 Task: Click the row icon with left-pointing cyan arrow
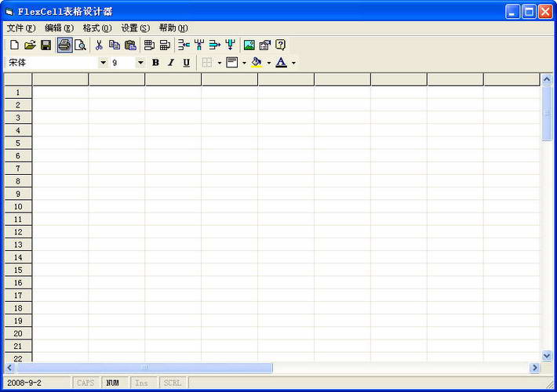[184, 45]
